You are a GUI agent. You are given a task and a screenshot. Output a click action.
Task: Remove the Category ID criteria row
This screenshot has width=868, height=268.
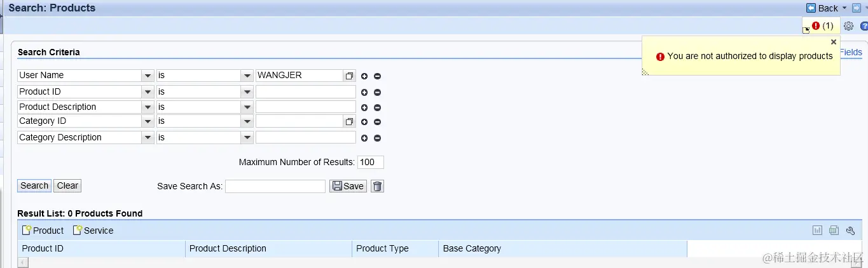377,122
